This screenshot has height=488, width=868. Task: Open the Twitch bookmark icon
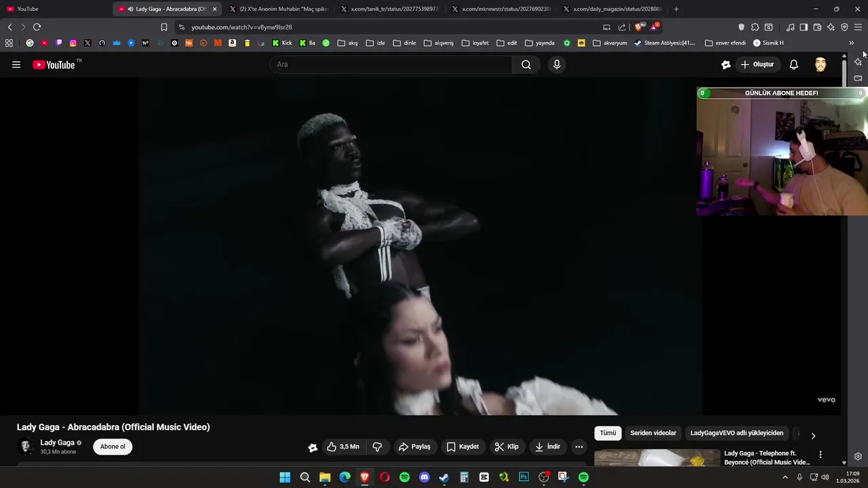pos(58,43)
